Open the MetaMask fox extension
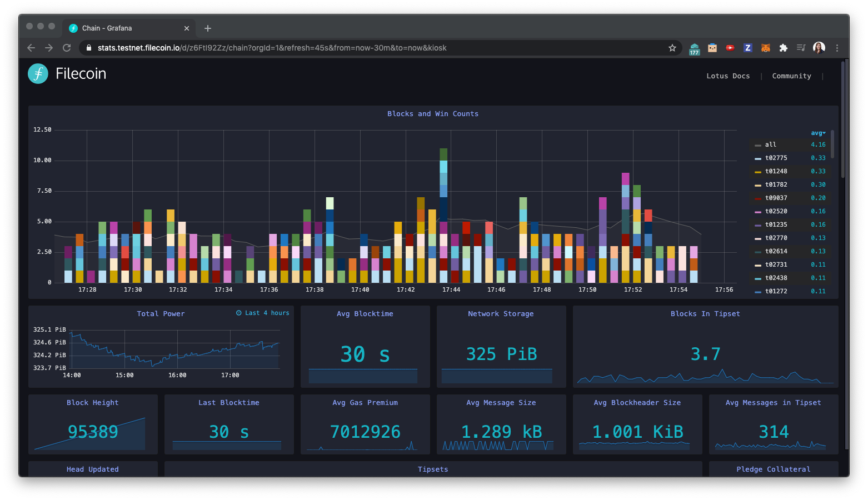 [x=766, y=48]
